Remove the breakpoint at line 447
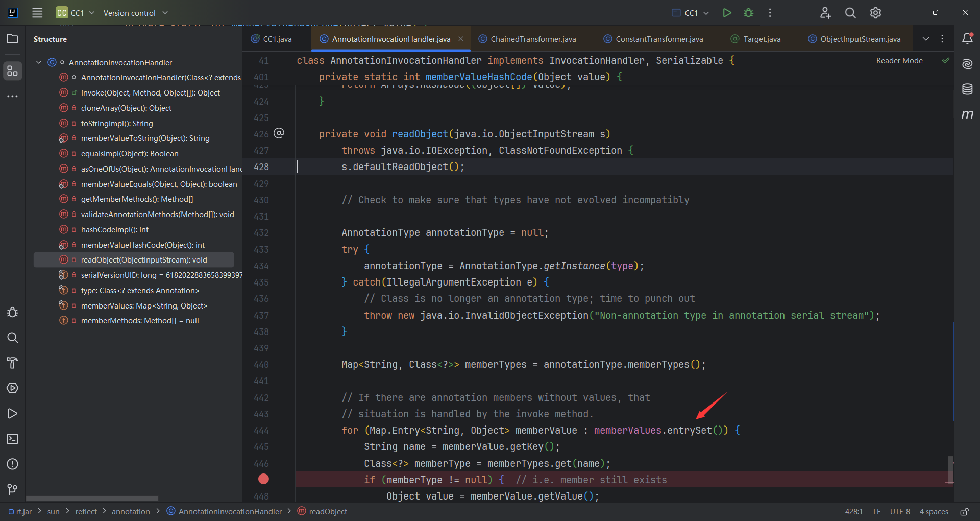This screenshot has width=980, height=521. pos(263,479)
